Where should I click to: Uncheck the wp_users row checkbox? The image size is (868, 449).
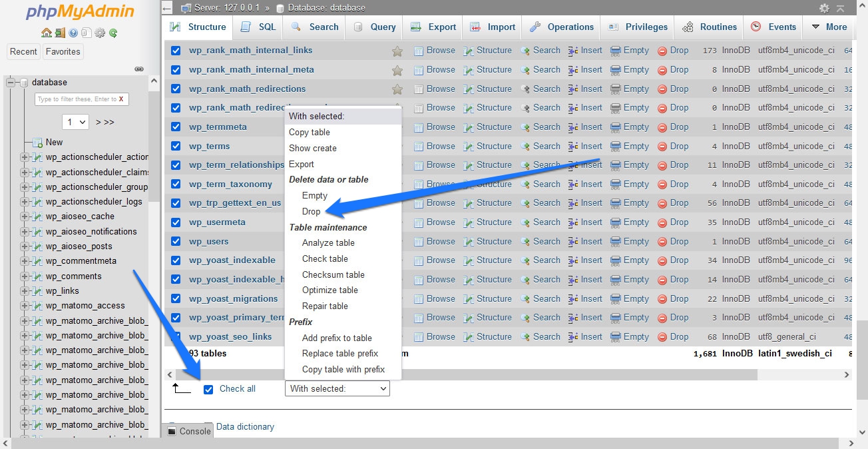point(176,241)
